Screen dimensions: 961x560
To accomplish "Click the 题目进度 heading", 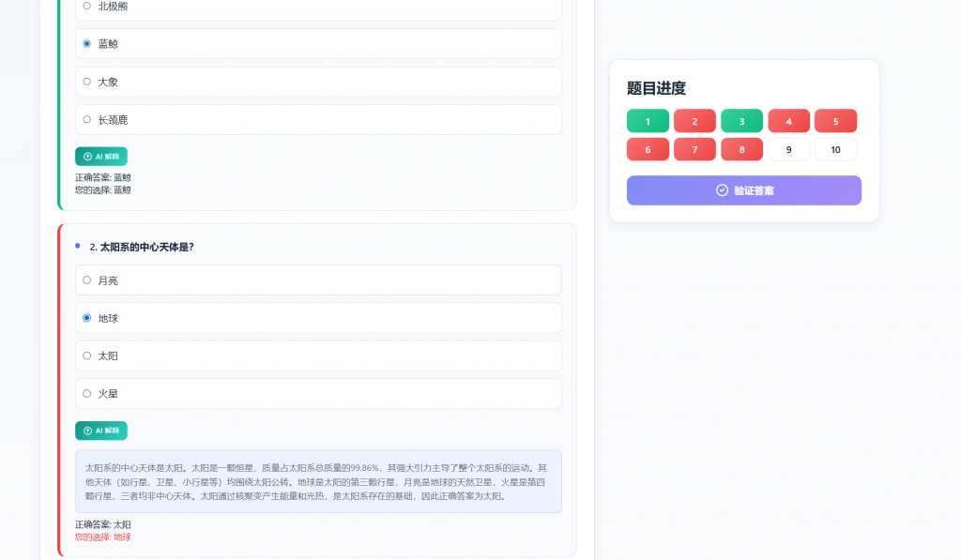I will [656, 88].
